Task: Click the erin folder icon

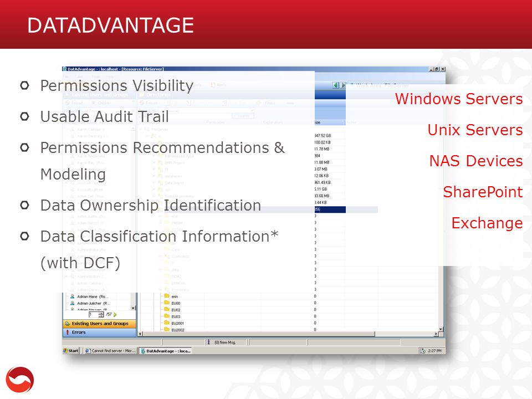Action: (x=167, y=296)
